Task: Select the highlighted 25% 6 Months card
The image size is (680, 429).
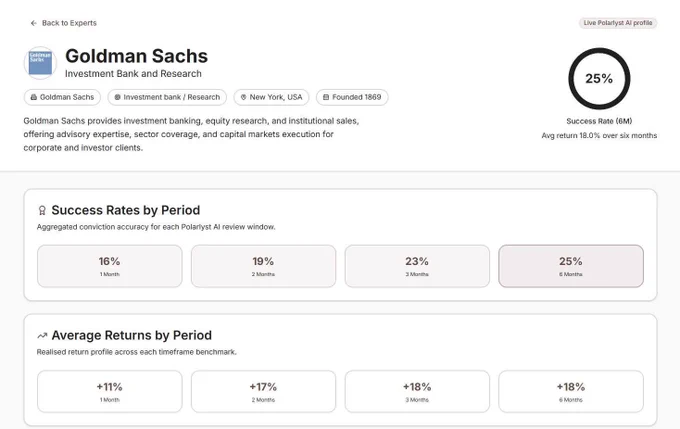Action: (x=571, y=266)
